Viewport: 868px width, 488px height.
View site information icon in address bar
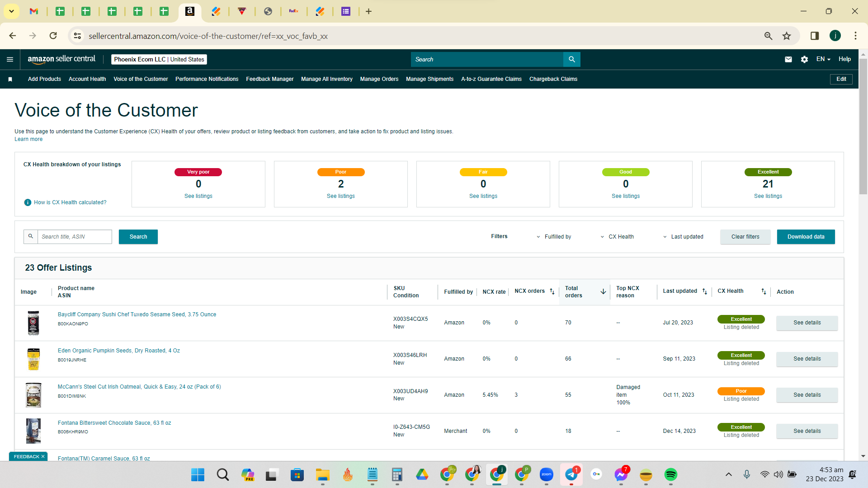pos(78,36)
